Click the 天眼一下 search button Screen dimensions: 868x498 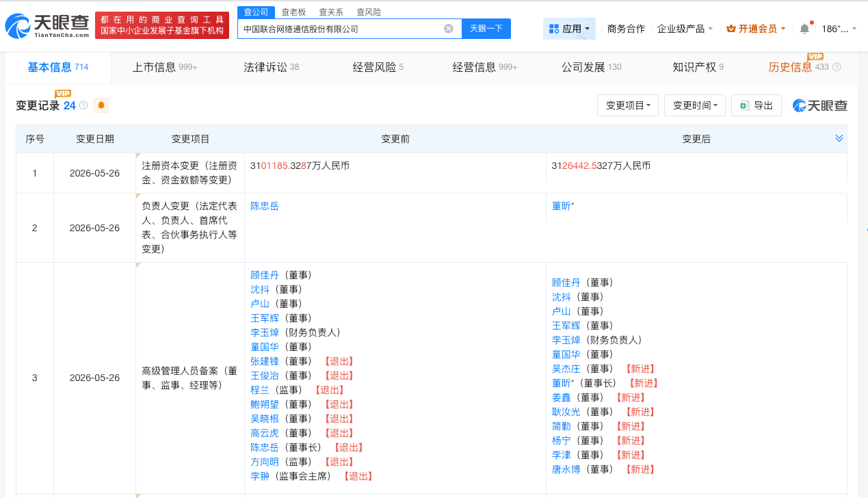pyautogui.click(x=486, y=29)
